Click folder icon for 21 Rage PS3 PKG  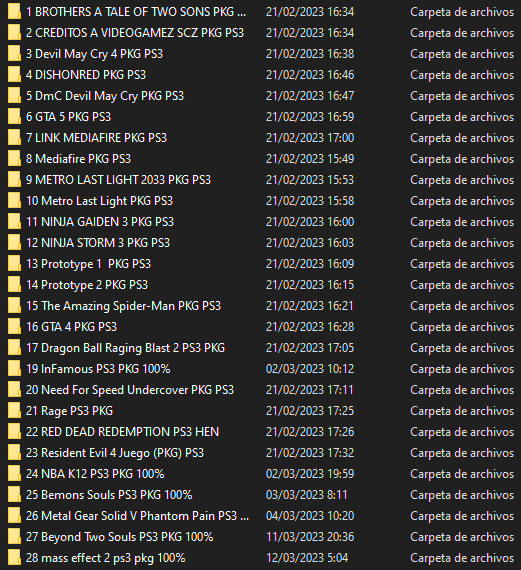tap(14, 410)
